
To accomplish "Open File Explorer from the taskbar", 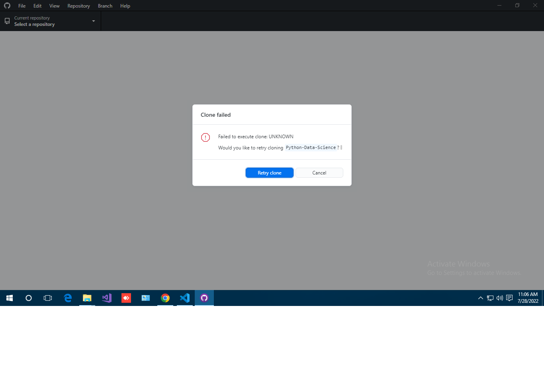I will (x=87, y=298).
